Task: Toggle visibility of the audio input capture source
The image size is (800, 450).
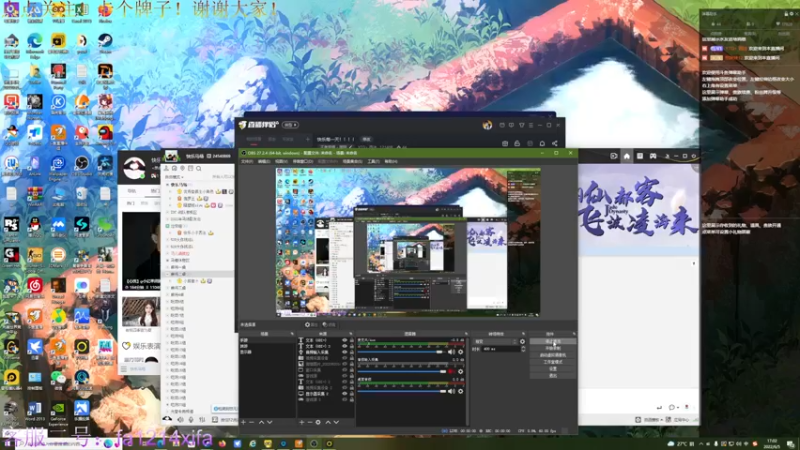Action: click(x=344, y=352)
